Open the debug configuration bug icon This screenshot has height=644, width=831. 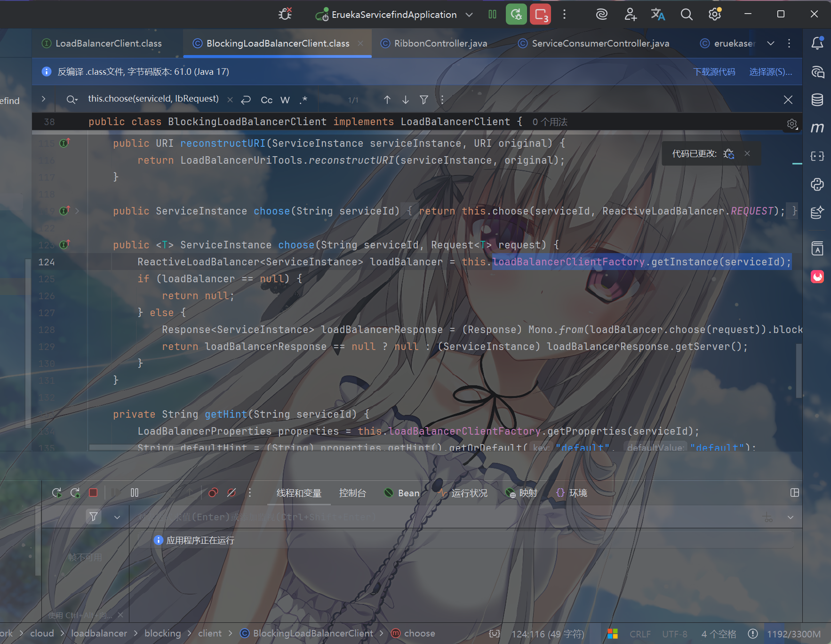coord(285,14)
